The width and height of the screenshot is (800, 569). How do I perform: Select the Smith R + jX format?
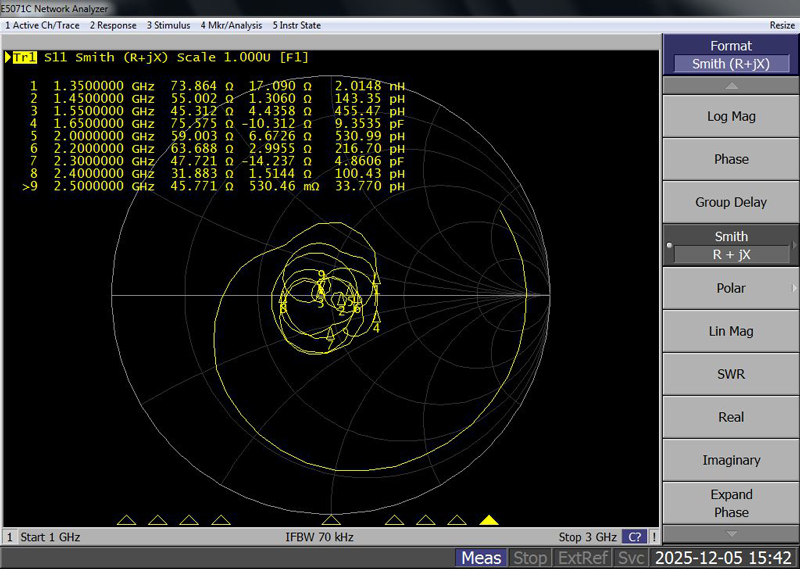click(x=731, y=245)
